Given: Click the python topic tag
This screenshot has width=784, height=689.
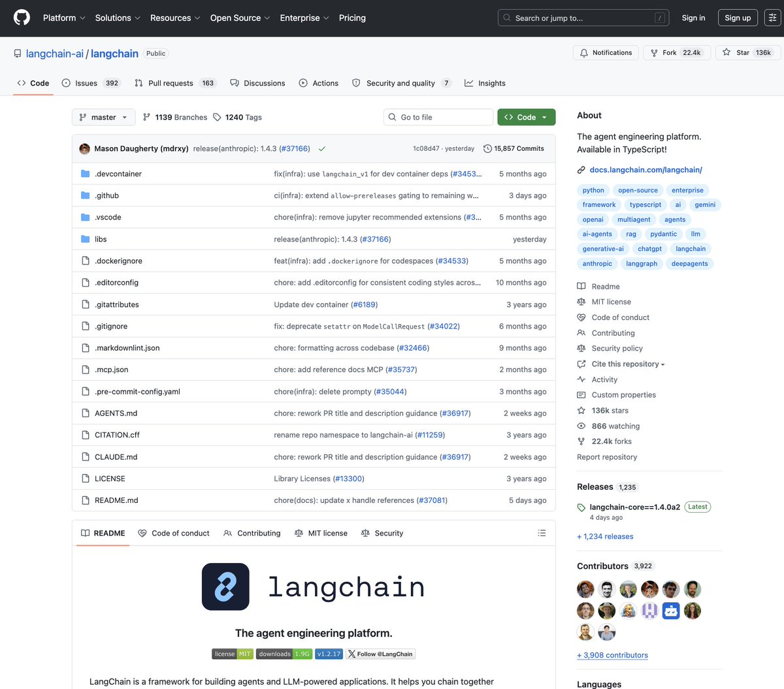Looking at the screenshot, I should coord(593,190).
